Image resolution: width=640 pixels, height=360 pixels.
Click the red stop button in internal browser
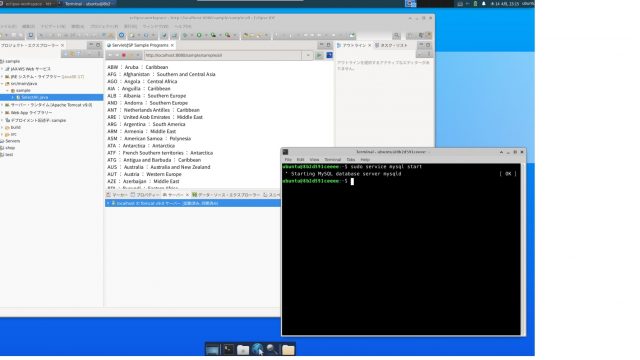(x=124, y=55)
